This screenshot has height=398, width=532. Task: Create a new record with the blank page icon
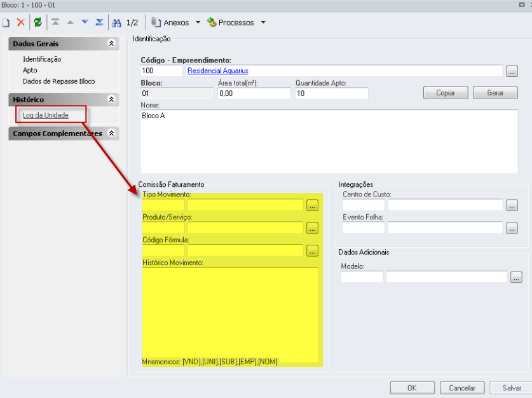coord(6,23)
